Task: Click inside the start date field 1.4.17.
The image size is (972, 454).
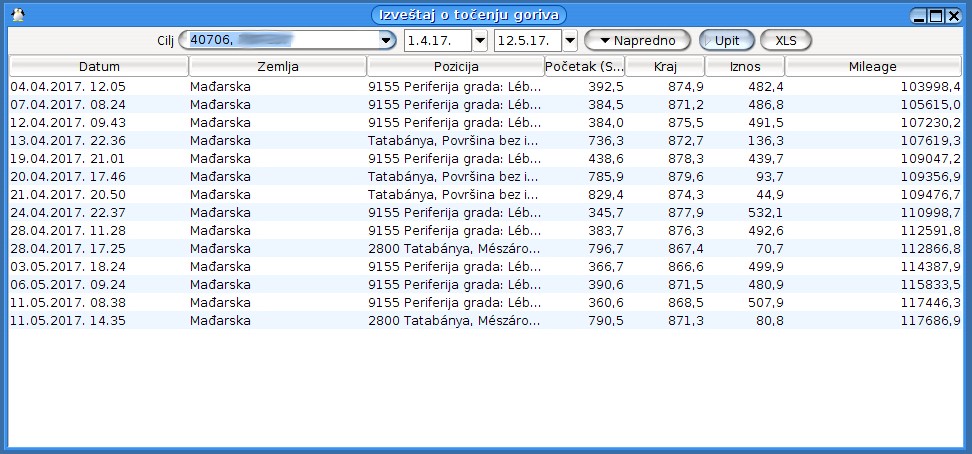Action: tap(437, 40)
